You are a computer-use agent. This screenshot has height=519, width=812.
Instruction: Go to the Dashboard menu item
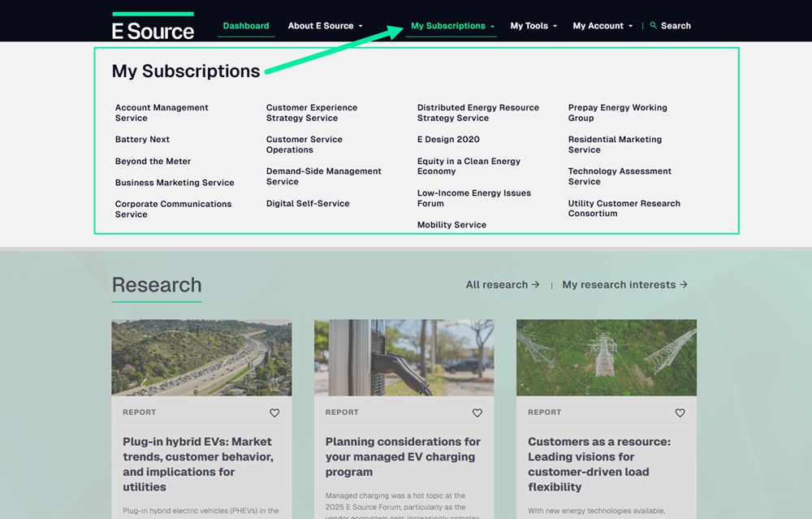(x=245, y=25)
